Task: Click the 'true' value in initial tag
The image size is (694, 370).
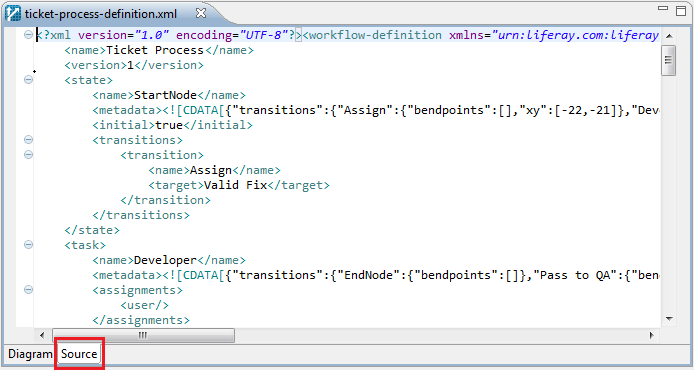Action: pyautogui.click(x=169, y=125)
